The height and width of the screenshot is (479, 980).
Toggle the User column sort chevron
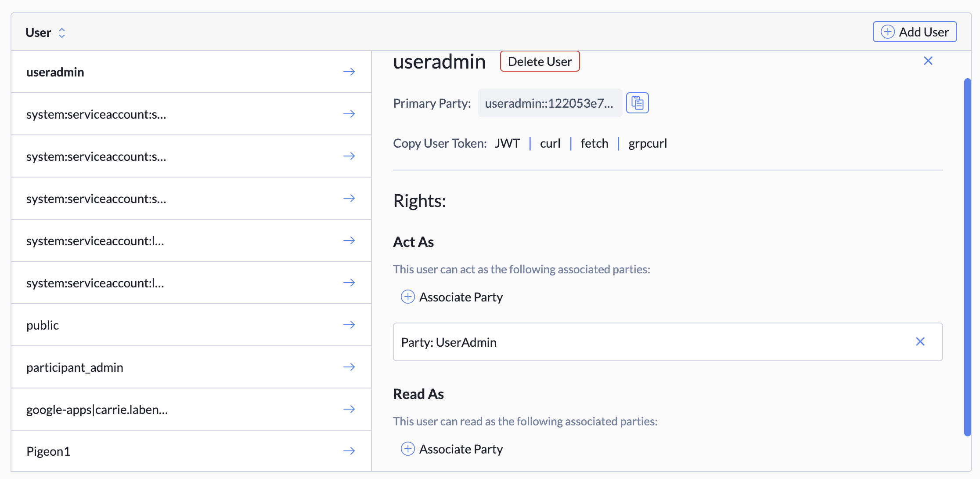pyautogui.click(x=62, y=32)
